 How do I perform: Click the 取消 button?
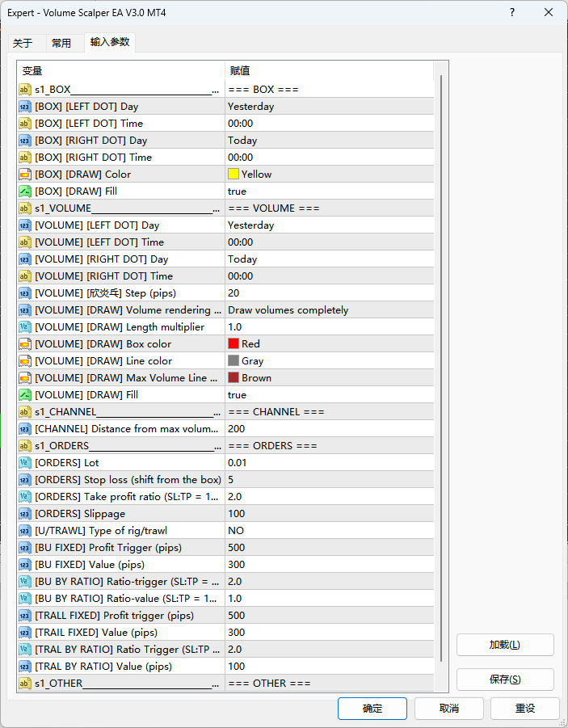coord(449,709)
